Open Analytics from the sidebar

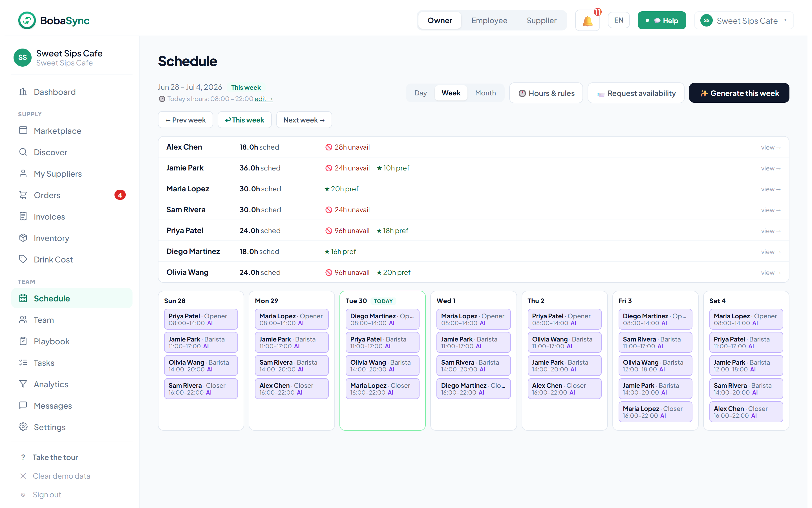click(x=72, y=384)
